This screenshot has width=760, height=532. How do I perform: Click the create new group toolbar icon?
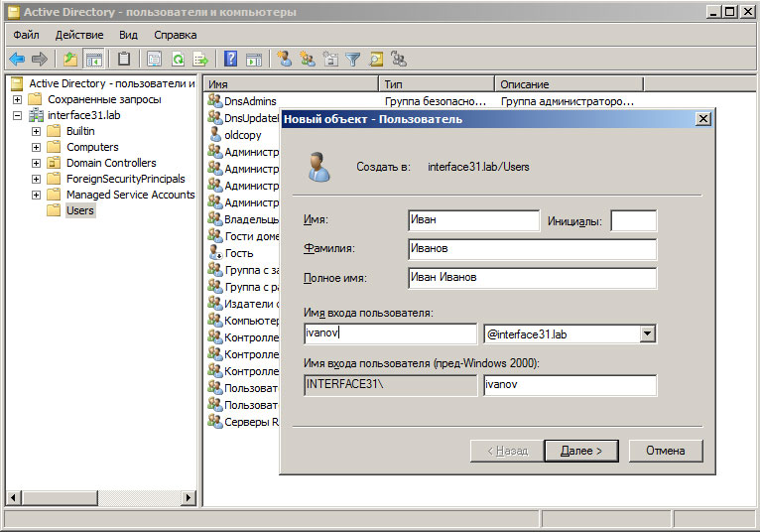click(308, 60)
